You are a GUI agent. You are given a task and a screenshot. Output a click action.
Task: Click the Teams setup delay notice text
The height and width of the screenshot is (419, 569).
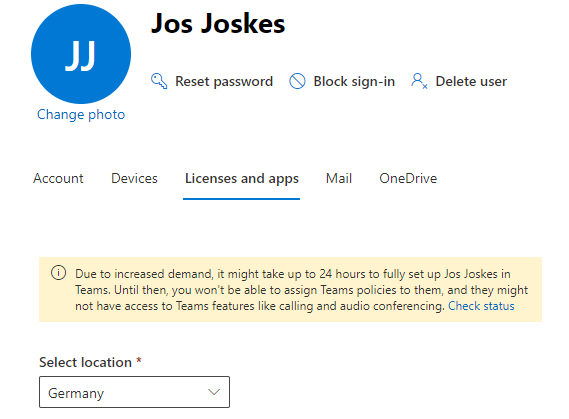pos(301,290)
